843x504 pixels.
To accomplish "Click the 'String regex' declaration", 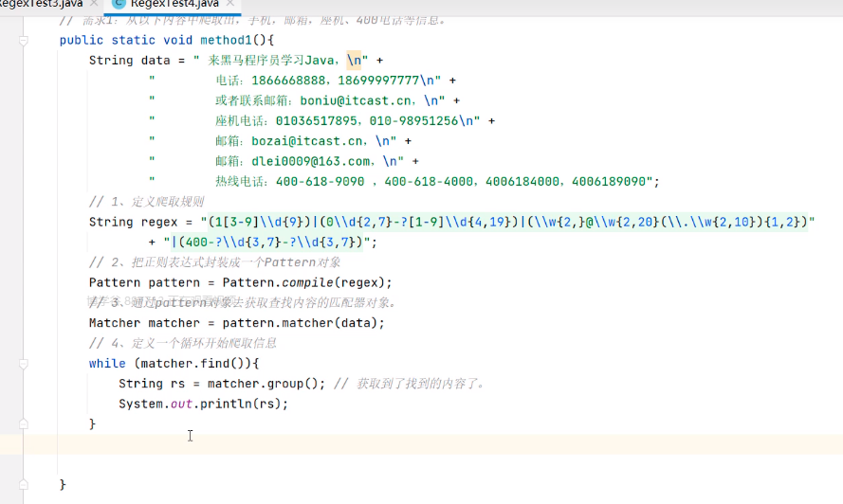I will pyautogui.click(x=133, y=222).
